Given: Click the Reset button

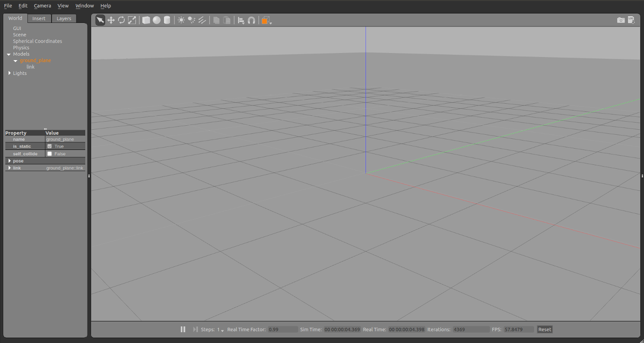Looking at the screenshot, I should [x=544, y=330].
